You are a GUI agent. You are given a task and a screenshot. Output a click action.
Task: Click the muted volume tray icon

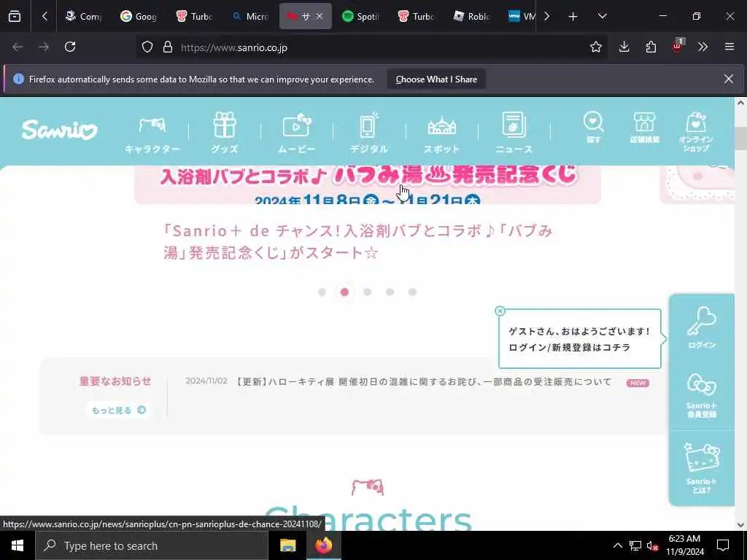652,545
